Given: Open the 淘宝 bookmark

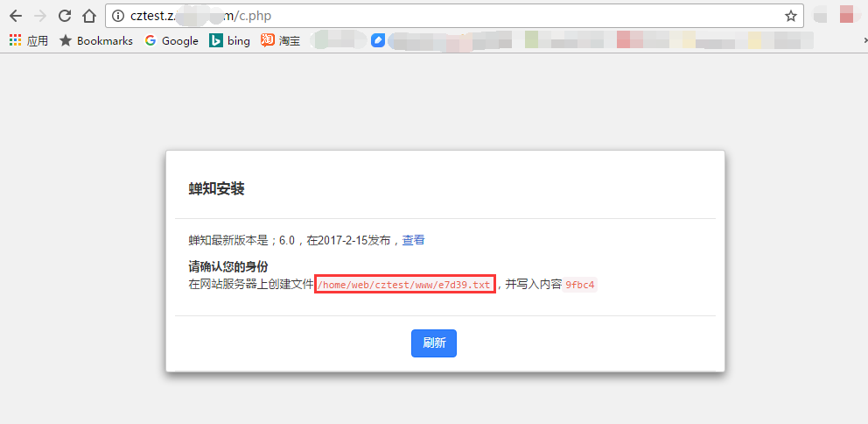Looking at the screenshot, I should click(x=281, y=40).
